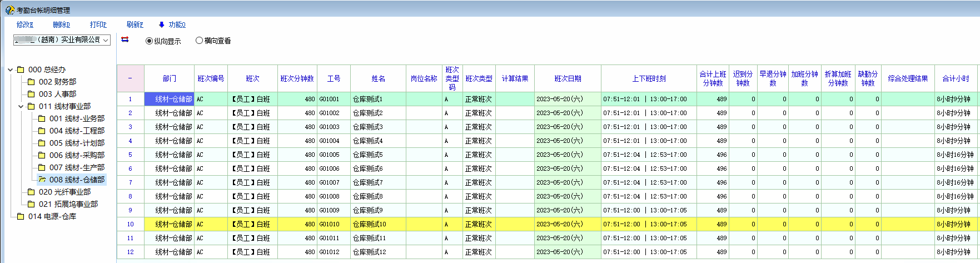
Task: Click the folder icon for 020 光纤事业部
Action: tap(31, 192)
